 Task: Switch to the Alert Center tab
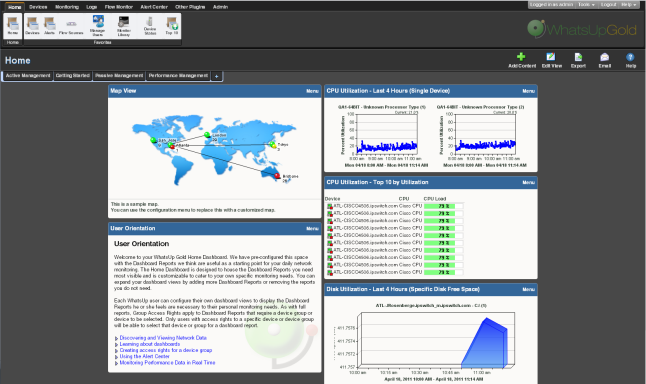coord(154,7)
